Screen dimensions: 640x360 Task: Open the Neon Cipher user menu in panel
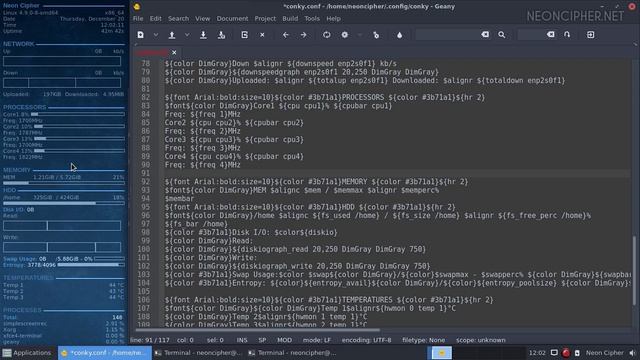coord(604,353)
